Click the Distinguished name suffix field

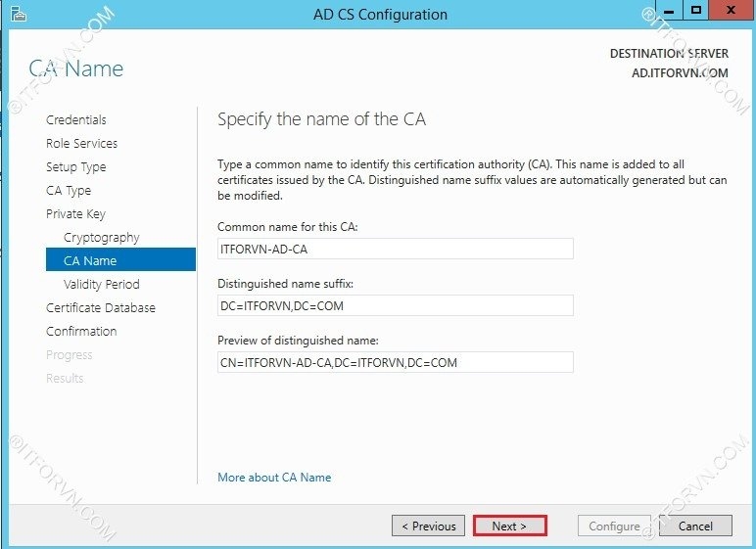(x=395, y=306)
